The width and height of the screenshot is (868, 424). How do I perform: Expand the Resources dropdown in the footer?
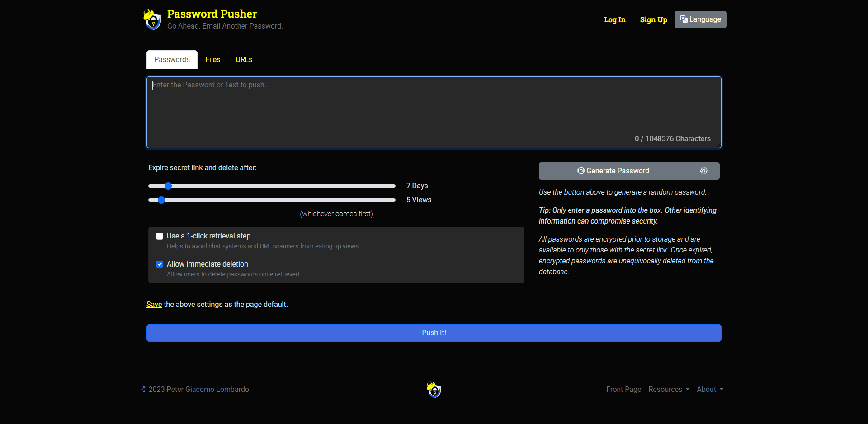(669, 389)
